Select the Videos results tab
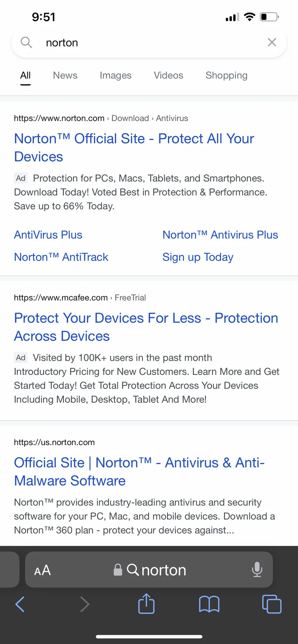Viewport: 298px width, 644px height. pos(168,75)
